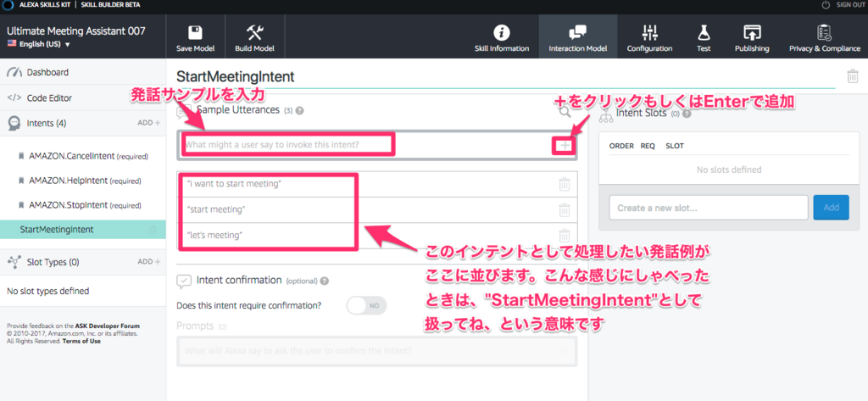
Task: Click the search utterances magnifier icon
Action: [564, 112]
